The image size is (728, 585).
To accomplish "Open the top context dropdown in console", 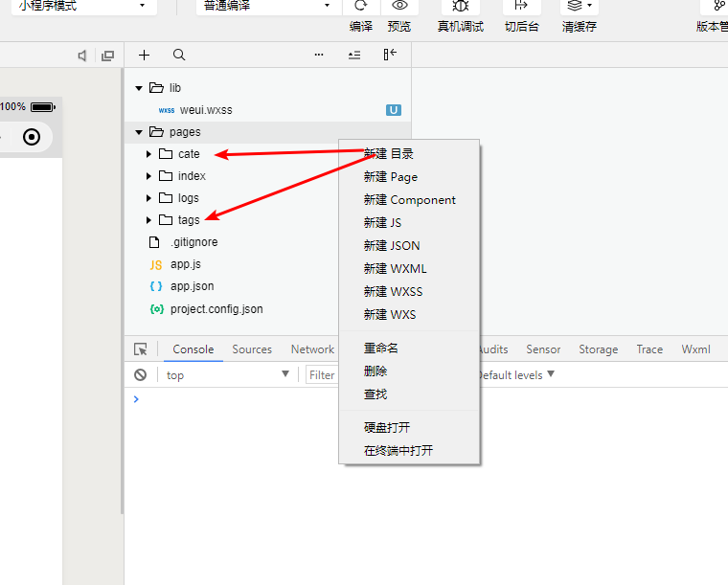I will [x=227, y=375].
